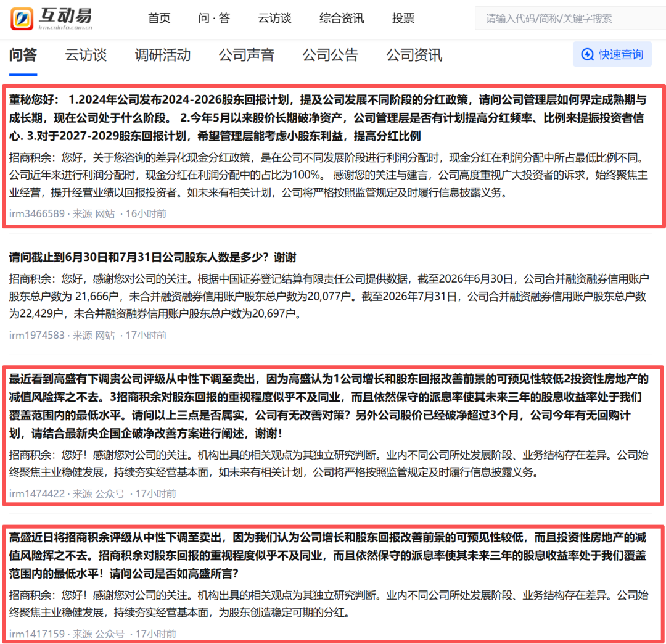
Task: Open the question 请问截止到6月30日和7月31日公司股东人数
Action: tap(152, 257)
